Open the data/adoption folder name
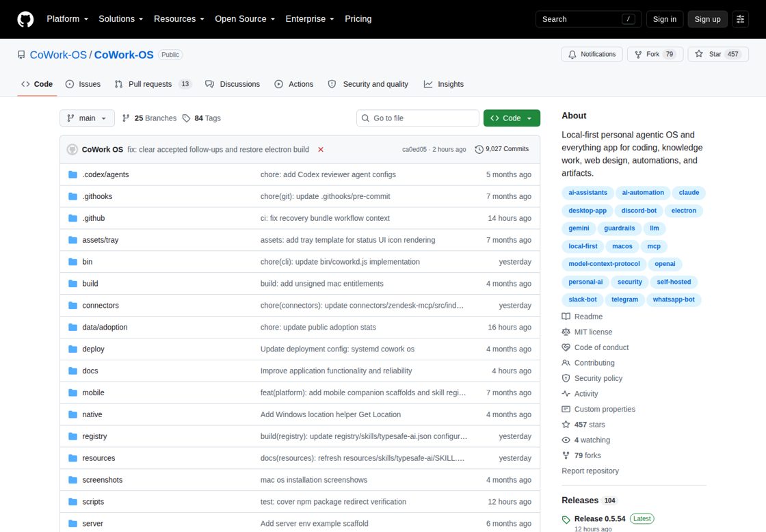The image size is (766, 532). 105,328
